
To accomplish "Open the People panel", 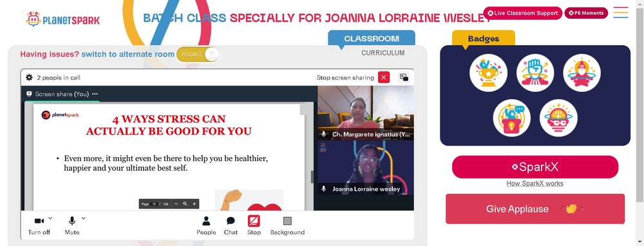I will (206, 225).
